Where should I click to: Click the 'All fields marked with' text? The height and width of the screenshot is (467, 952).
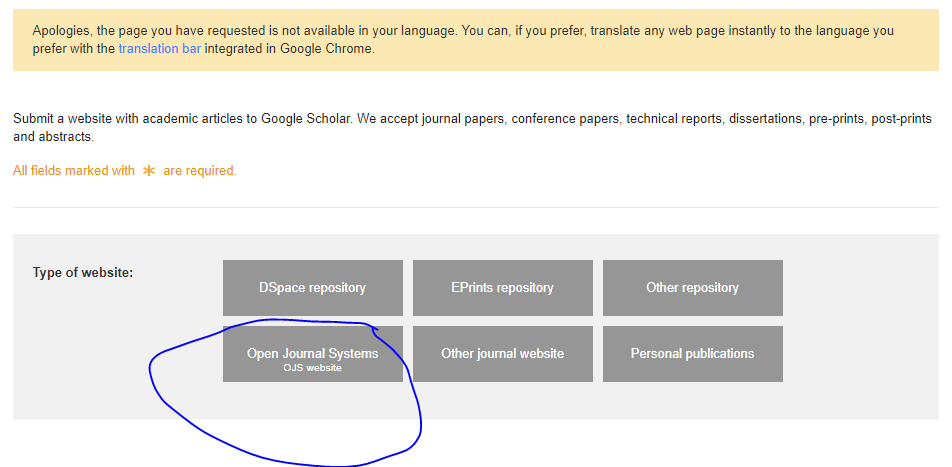click(74, 171)
